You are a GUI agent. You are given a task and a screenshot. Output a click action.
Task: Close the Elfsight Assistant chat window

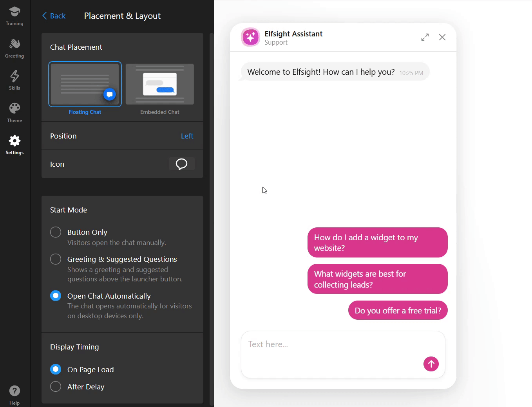click(x=442, y=37)
